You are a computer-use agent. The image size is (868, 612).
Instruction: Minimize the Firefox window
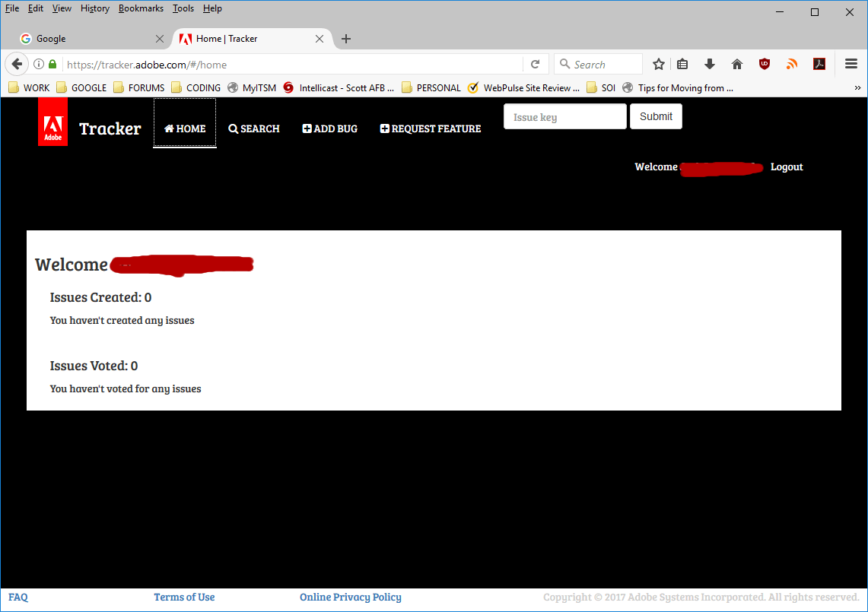[x=780, y=11]
